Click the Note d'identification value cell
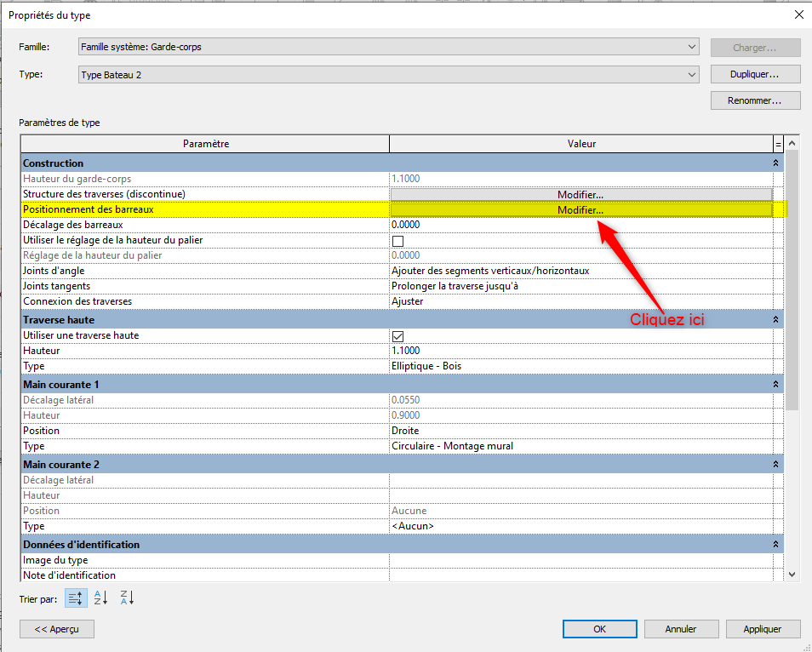 click(x=581, y=575)
